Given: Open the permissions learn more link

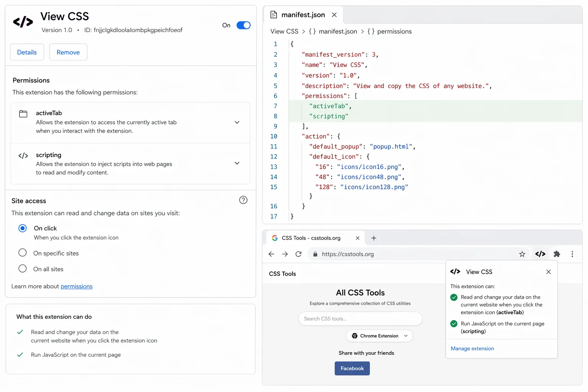Looking at the screenshot, I should [x=77, y=286].
